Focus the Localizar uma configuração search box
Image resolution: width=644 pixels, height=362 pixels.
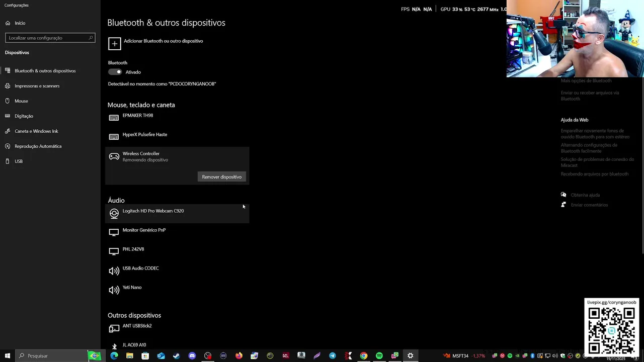(50, 38)
